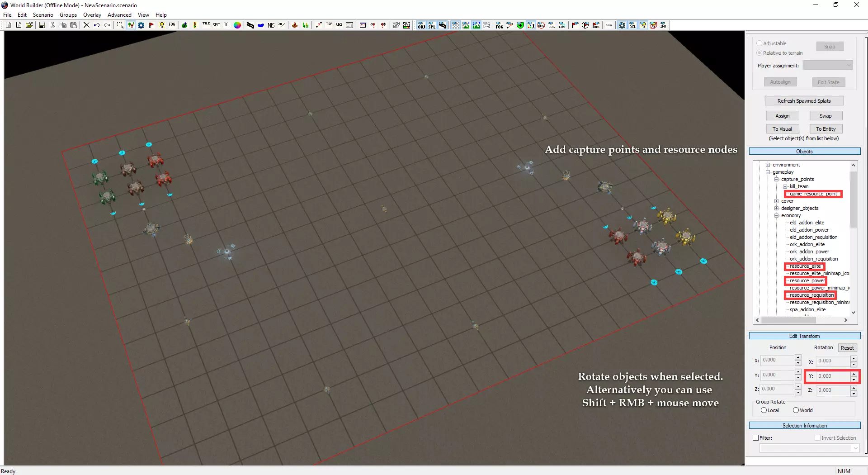Select the light bulb lighting tool

pyautogui.click(x=162, y=25)
